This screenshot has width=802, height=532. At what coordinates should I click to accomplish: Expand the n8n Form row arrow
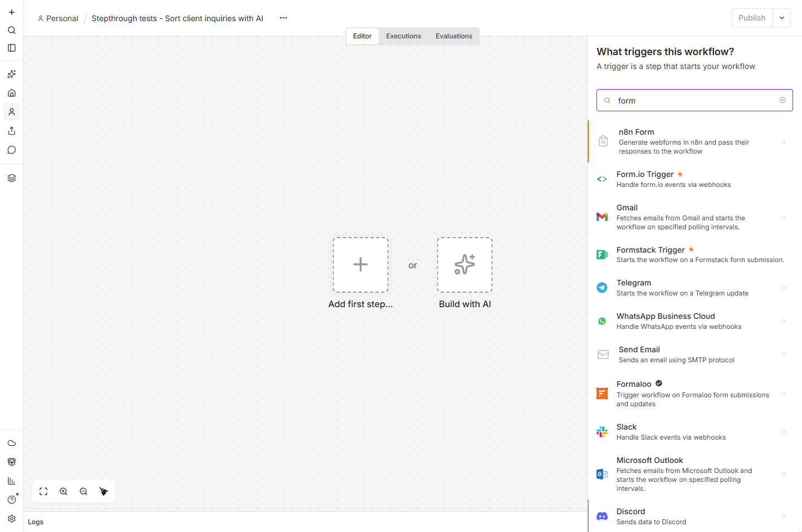point(783,141)
